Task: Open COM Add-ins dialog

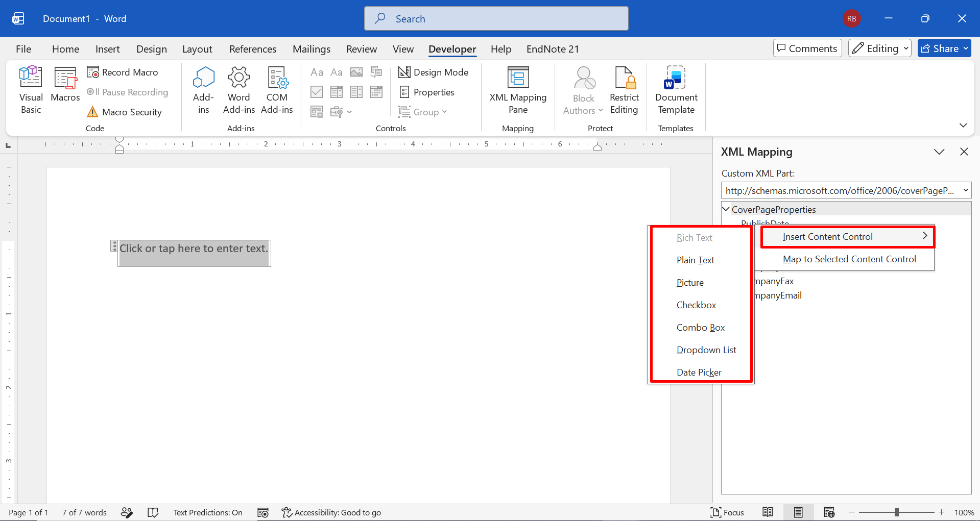Action: (277, 90)
